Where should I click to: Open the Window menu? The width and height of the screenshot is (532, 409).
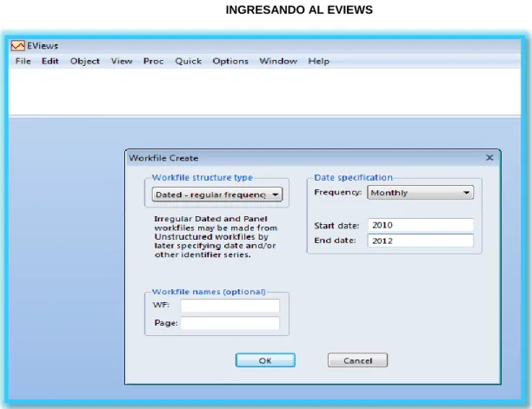click(x=278, y=62)
